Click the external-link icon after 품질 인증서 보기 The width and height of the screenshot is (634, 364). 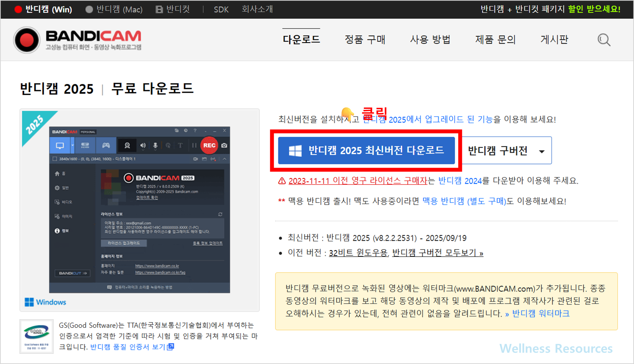click(171, 347)
